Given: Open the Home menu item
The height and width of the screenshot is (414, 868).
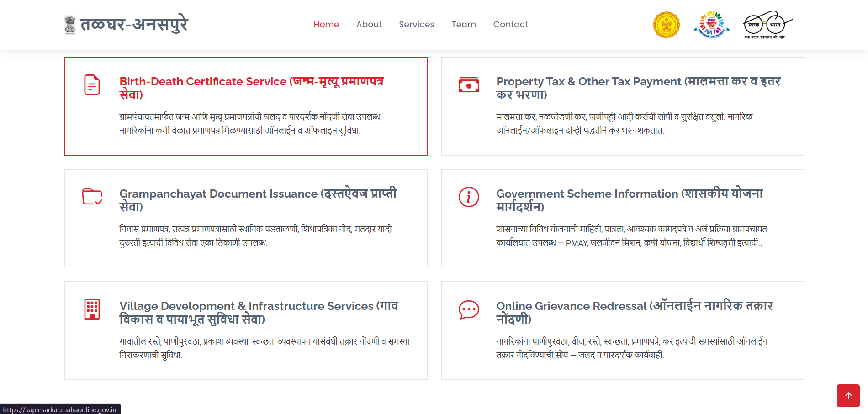Looking at the screenshot, I should pos(326,25).
